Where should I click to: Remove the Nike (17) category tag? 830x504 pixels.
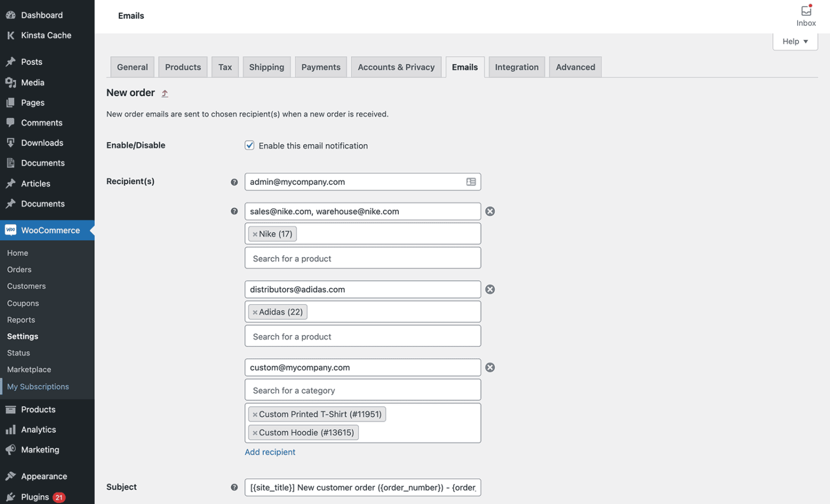(x=255, y=233)
